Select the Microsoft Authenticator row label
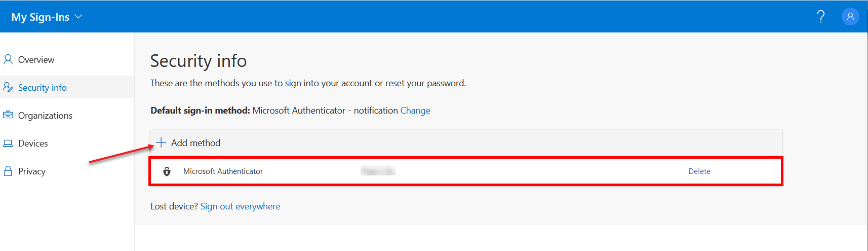The image size is (868, 251). coord(223,171)
